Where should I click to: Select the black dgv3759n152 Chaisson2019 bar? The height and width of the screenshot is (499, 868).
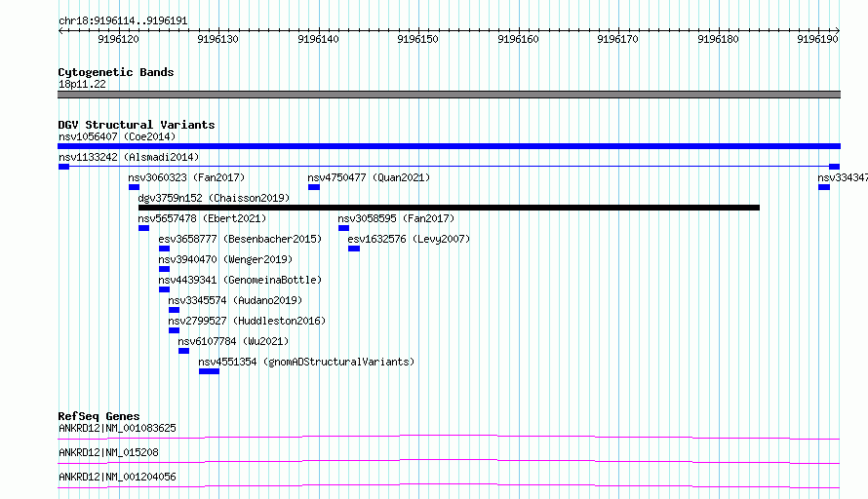click(449, 208)
